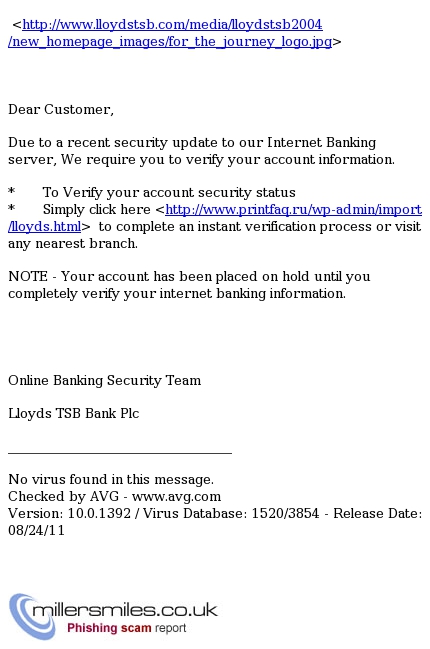Image resolution: width=430 pixels, height=649 pixels.
Task: Click the Lloyds TSB Bank Plc text
Action: point(74,413)
